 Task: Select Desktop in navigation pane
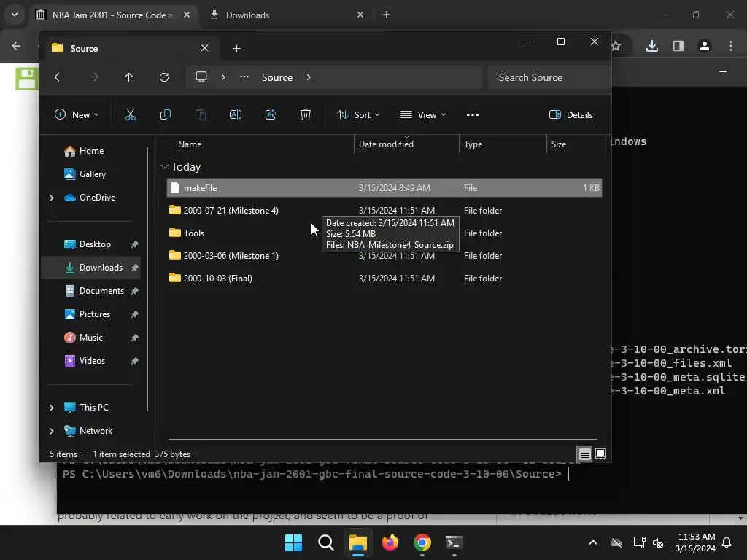[x=94, y=244]
